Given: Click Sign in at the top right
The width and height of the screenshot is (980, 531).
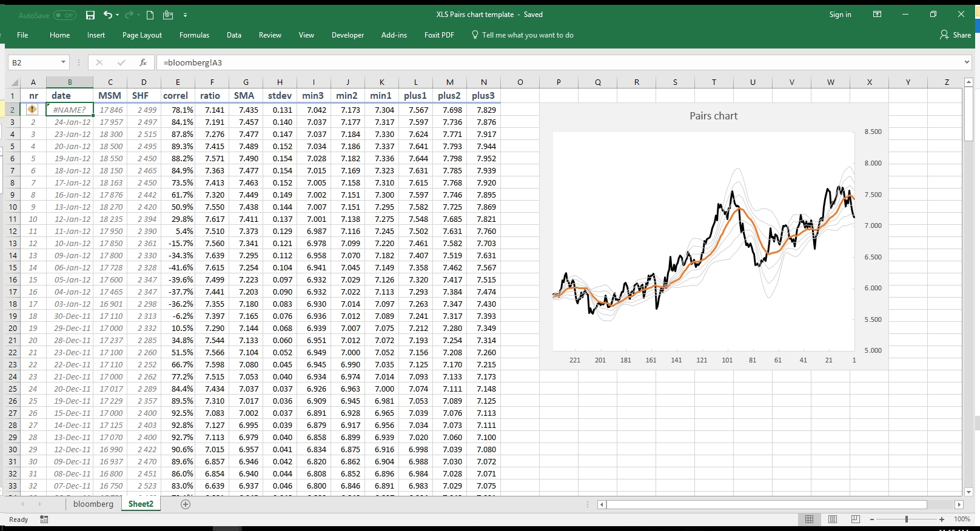Looking at the screenshot, I should (x=840, y=15).
